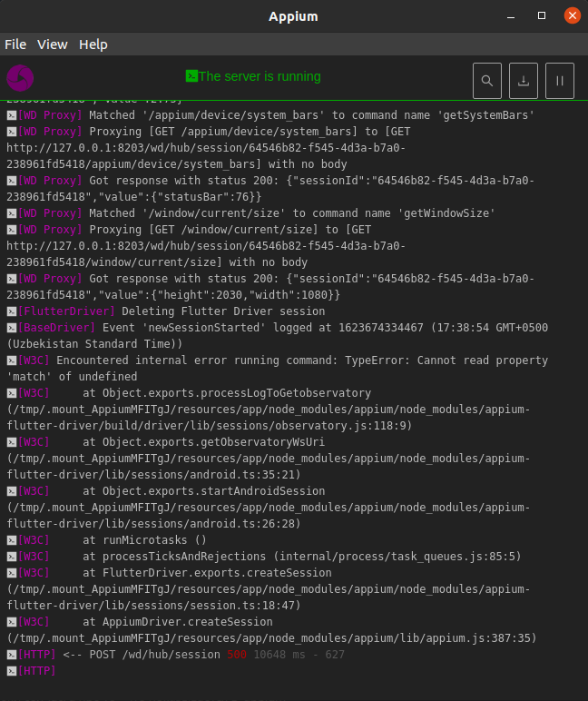Click the {"height":2030,"width":1080} response text
Viewport: 588px width, 701px height.
(x=246, y=294)
